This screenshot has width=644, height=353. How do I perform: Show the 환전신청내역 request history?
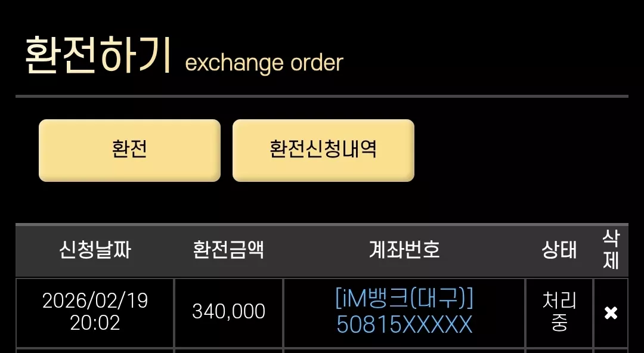pos(323,150)
